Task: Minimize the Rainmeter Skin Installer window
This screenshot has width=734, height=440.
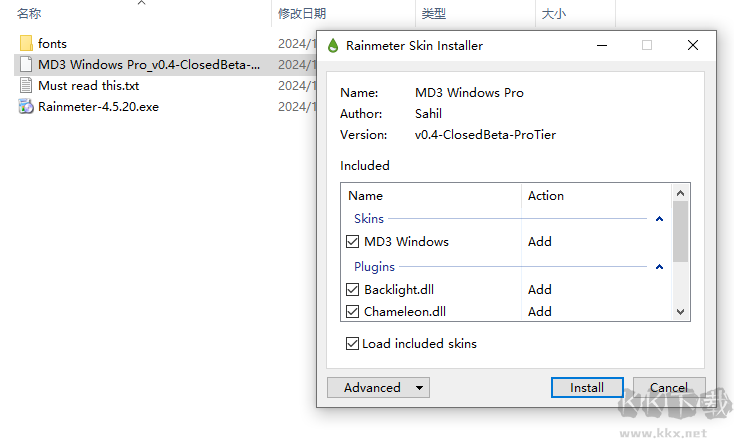Action: [x=602, y=45]
